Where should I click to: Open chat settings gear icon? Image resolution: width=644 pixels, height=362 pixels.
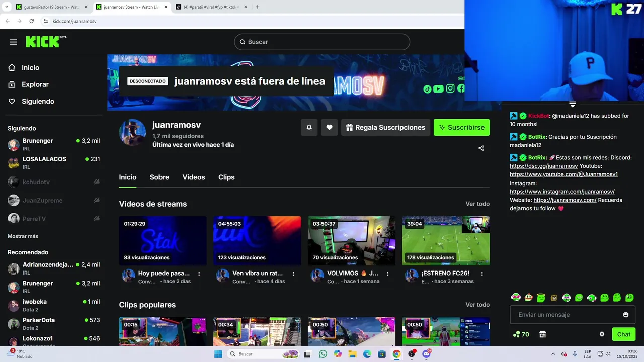[602, 334]
